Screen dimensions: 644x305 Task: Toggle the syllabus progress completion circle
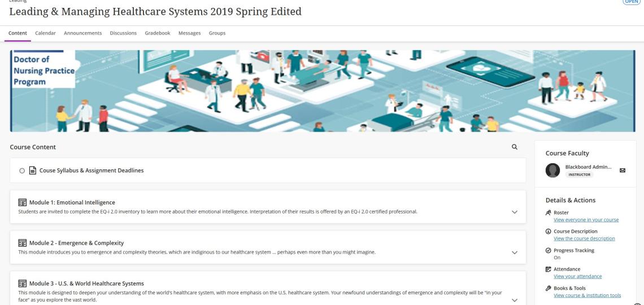(x=22, y=171)
